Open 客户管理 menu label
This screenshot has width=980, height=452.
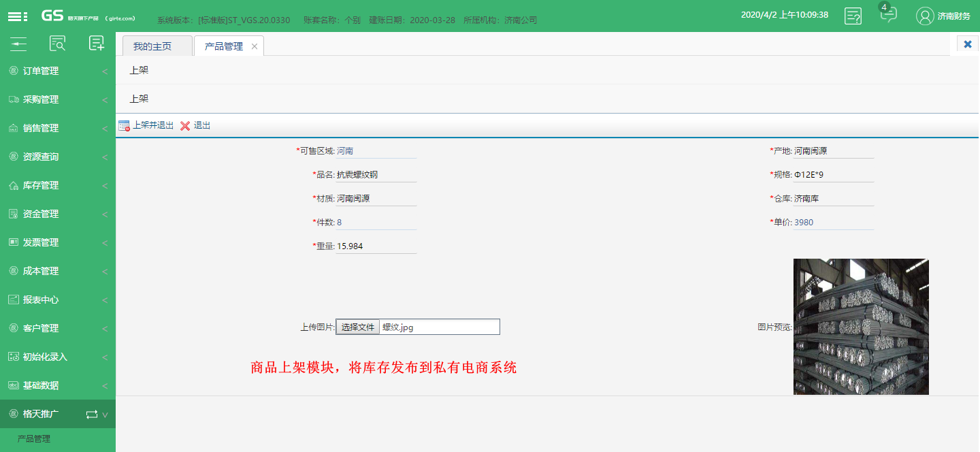41,328
